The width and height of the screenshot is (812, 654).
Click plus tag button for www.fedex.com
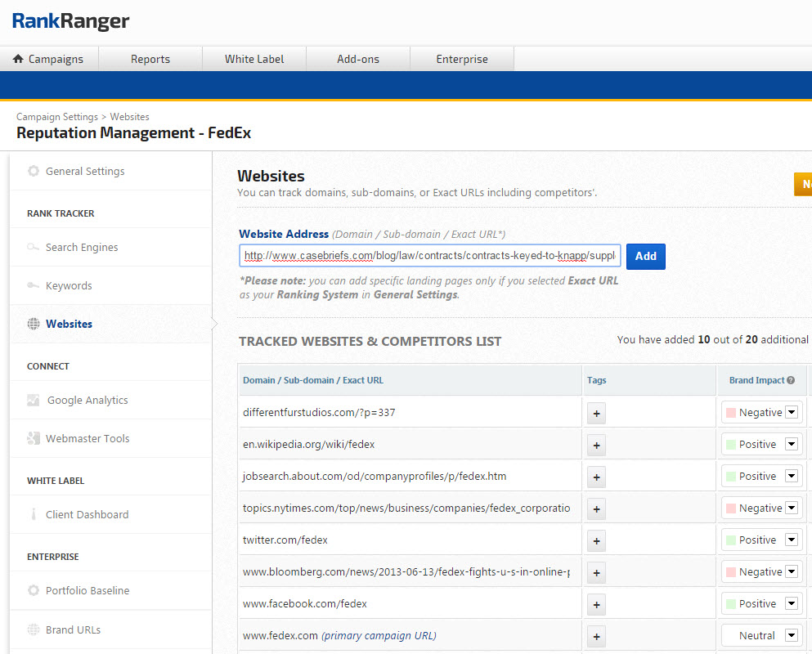(x=596, y=636)
